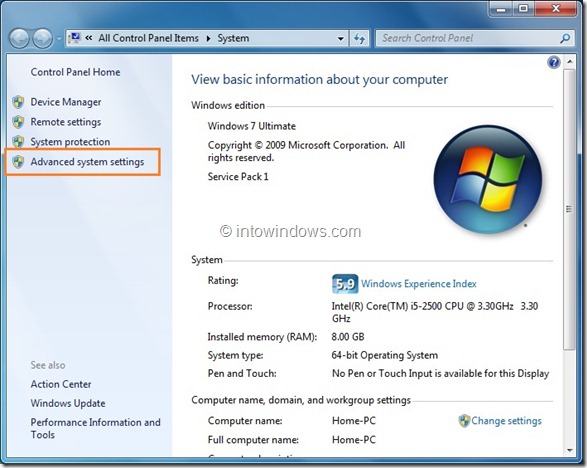Click shield icon next to Change settings
587x468 pixels.
(x=464, y=421)
